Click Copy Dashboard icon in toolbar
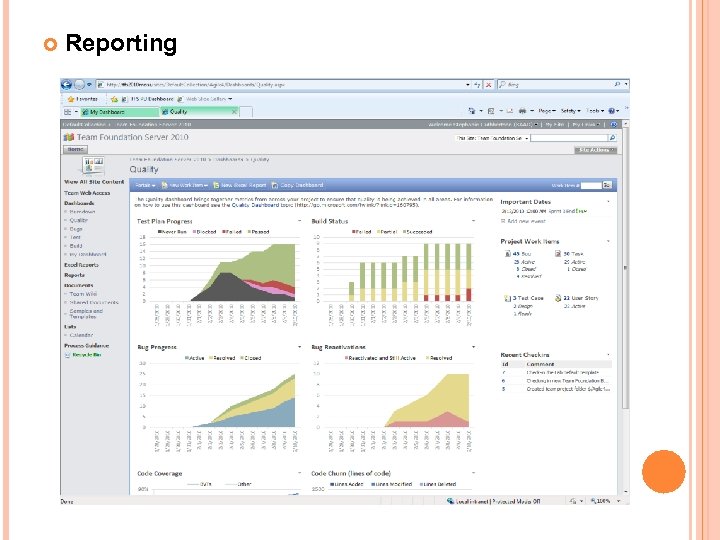Viewport: 720px width, 540px height. pyautogui.click(x=275, y=185)
